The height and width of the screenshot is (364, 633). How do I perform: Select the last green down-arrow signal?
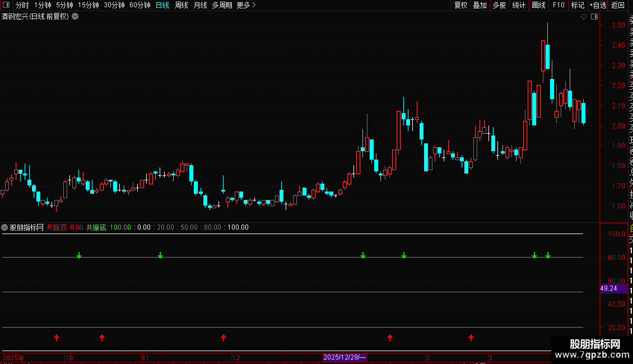(548, 255)
